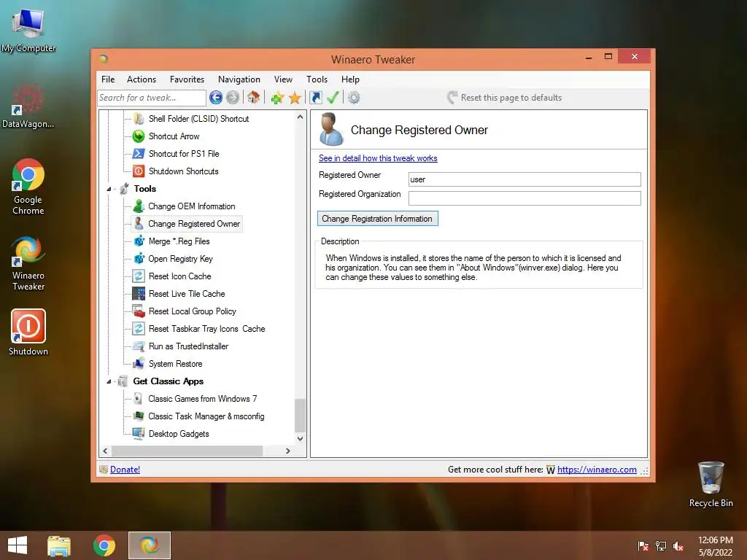Click the Winaero Tweaker taskbar button
The image size is (747, 560).
click(149, 545)
